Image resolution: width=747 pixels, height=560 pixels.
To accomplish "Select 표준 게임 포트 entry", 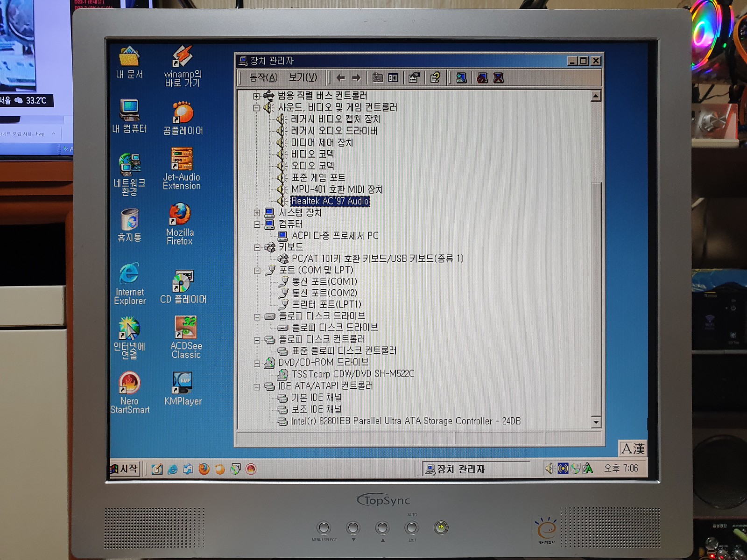I will click(318, 178).
